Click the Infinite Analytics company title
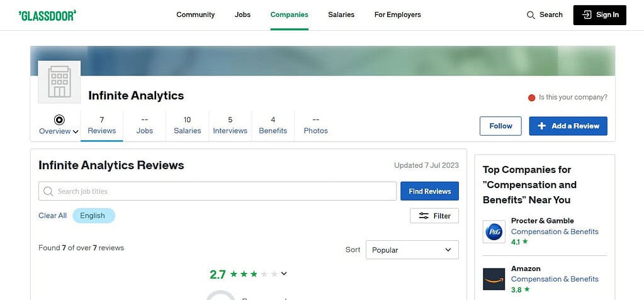 136,96
